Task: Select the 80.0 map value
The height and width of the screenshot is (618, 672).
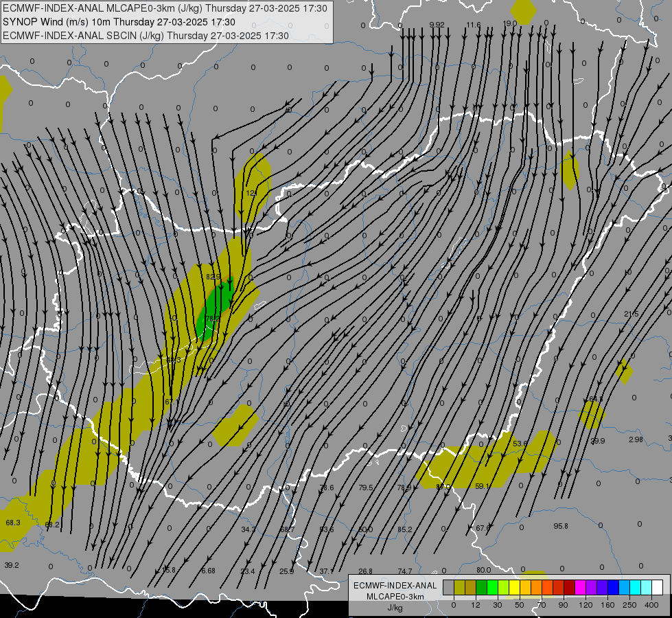Action: (x=483, y=570)
